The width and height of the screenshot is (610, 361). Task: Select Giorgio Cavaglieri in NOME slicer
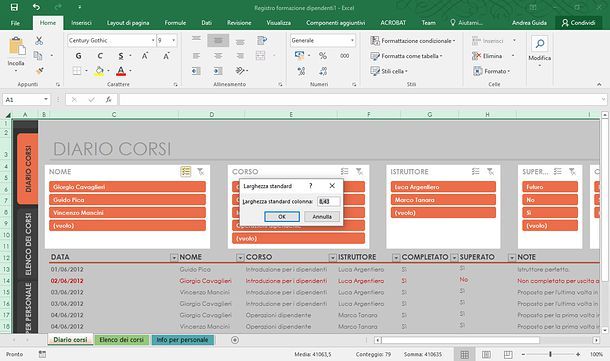coord(127,187)
